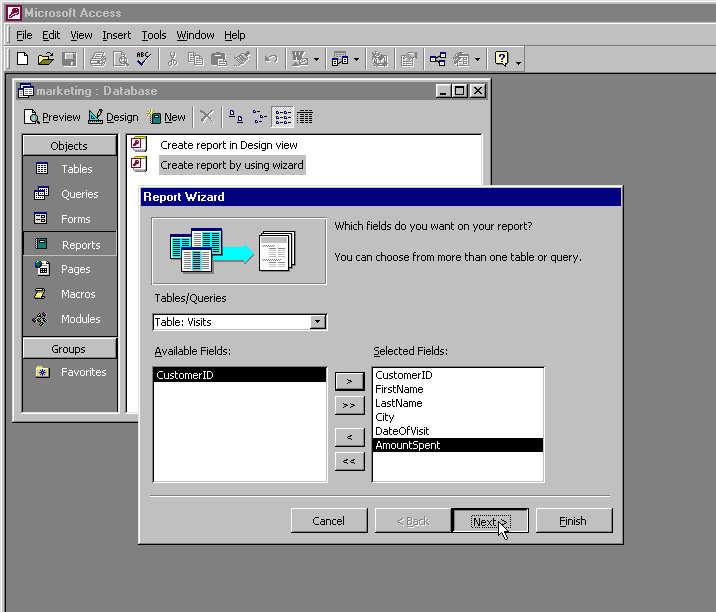Click the Copy toolbar icon
The width and height of the screenshot is (716, 612).
[x=195, y=59]
